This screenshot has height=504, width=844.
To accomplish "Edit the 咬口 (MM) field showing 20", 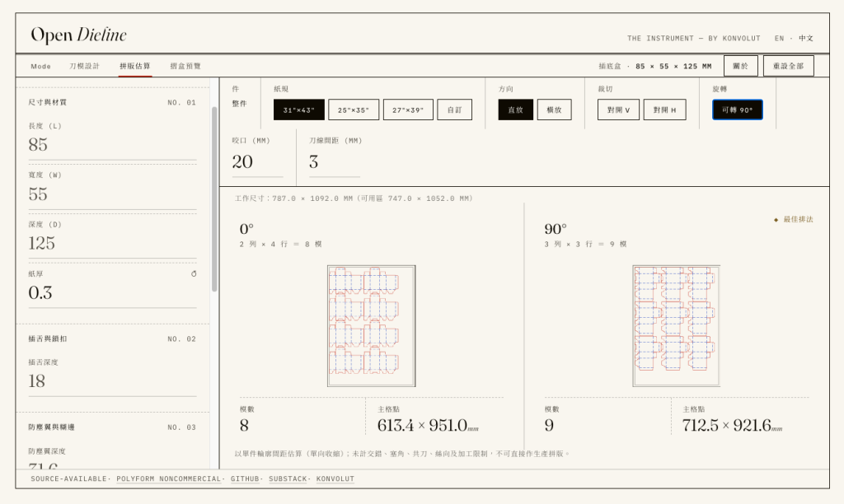I will (x=257, y=162).
